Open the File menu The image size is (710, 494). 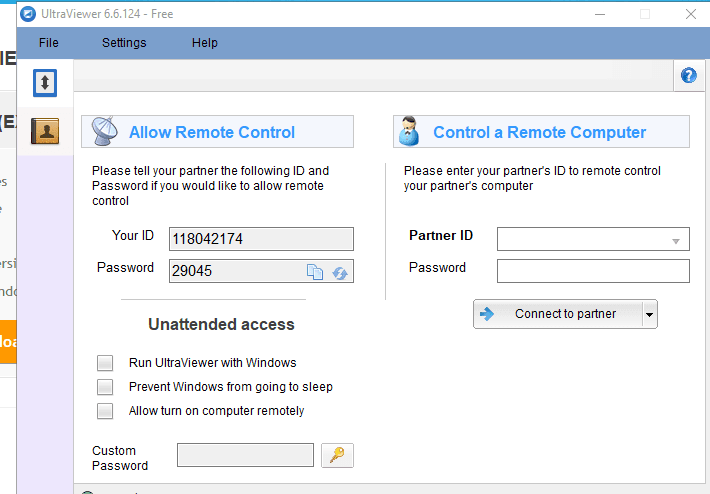click(48, 43)
